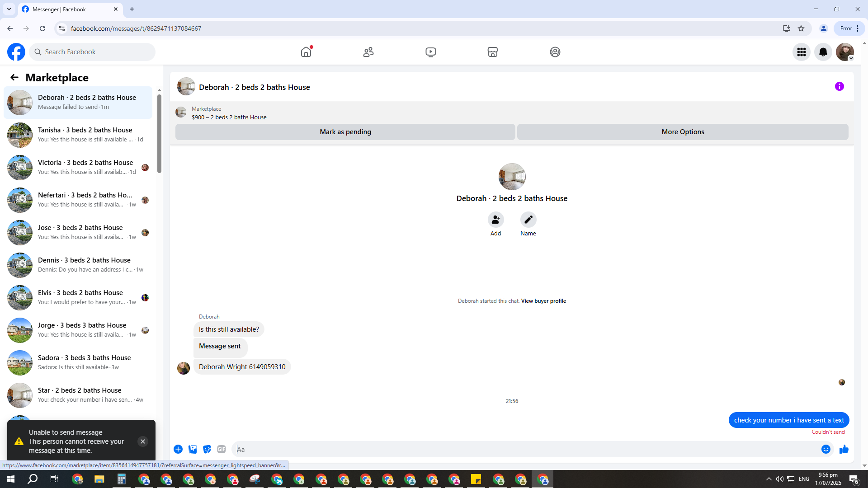Open Jose 3 beds 2 baths House chat
The height and width of the screenshot is (488, 868).
click(78, 233)
